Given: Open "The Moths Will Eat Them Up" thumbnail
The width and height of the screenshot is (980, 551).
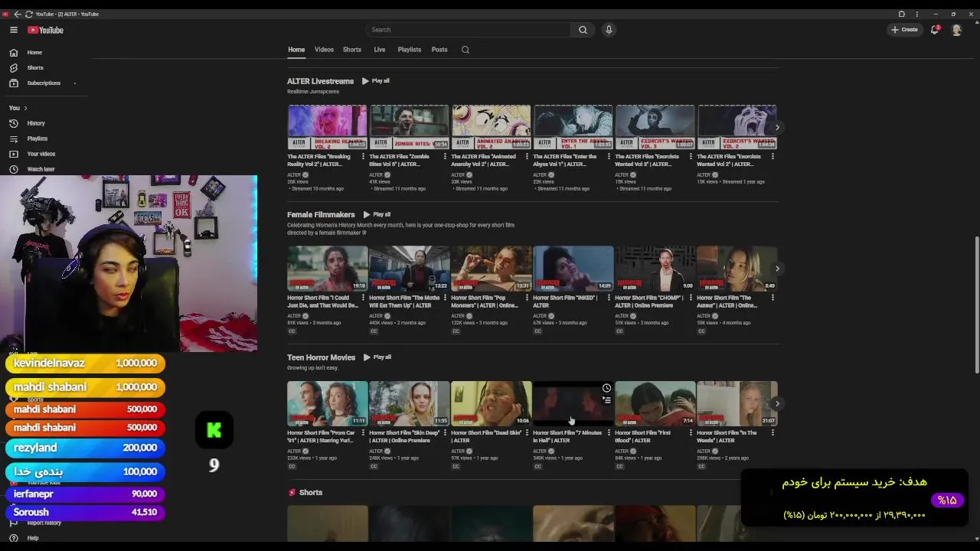Looking at the screenshot, I should [410, 269].
